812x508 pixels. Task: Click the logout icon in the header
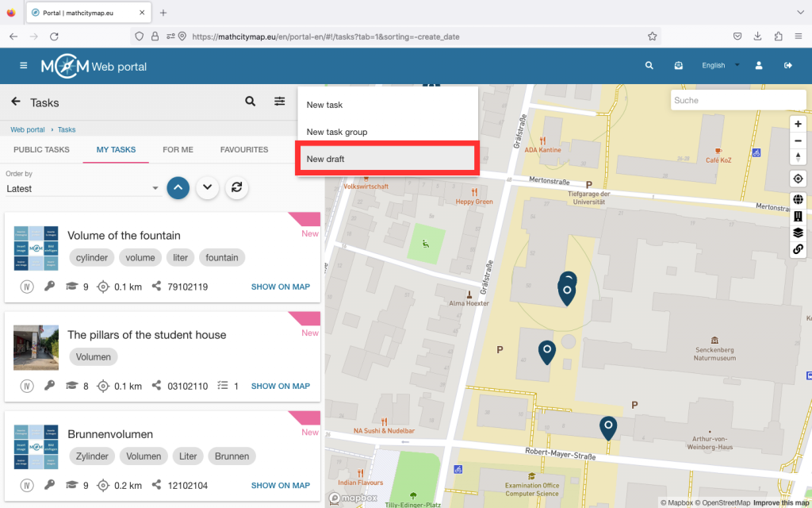point(788,66)
